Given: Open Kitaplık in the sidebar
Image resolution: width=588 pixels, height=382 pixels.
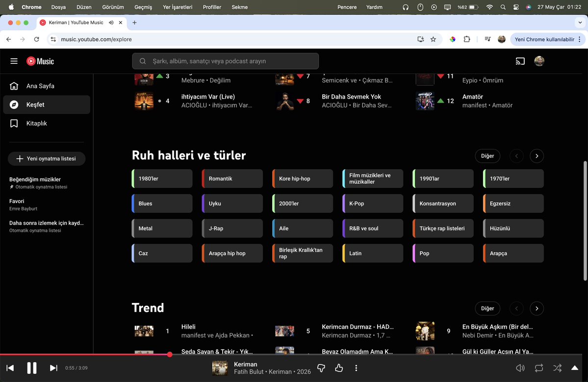Looking at the screenshot, I should pos(47,124).
